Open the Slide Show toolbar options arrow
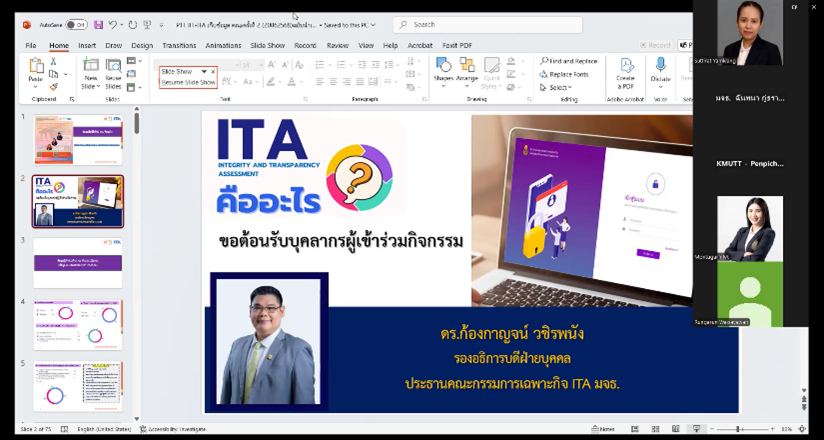The height and width of the screenshot is (440, 824). point(204,71)
